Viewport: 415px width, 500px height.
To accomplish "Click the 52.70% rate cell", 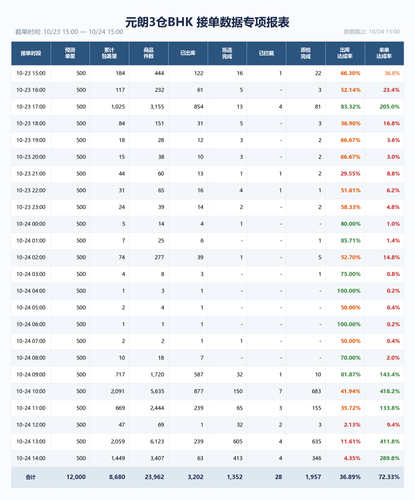I will coord(351,257).
